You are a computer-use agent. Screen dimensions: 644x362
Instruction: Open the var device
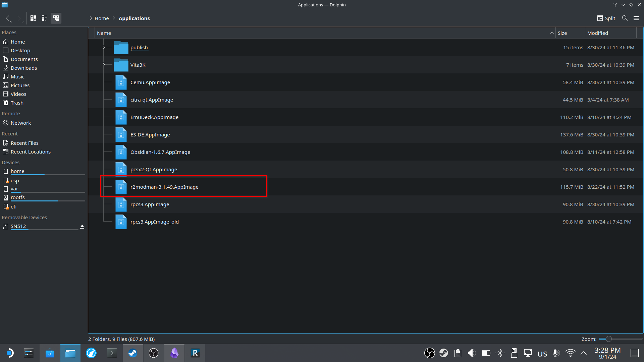tap(44, 189)
